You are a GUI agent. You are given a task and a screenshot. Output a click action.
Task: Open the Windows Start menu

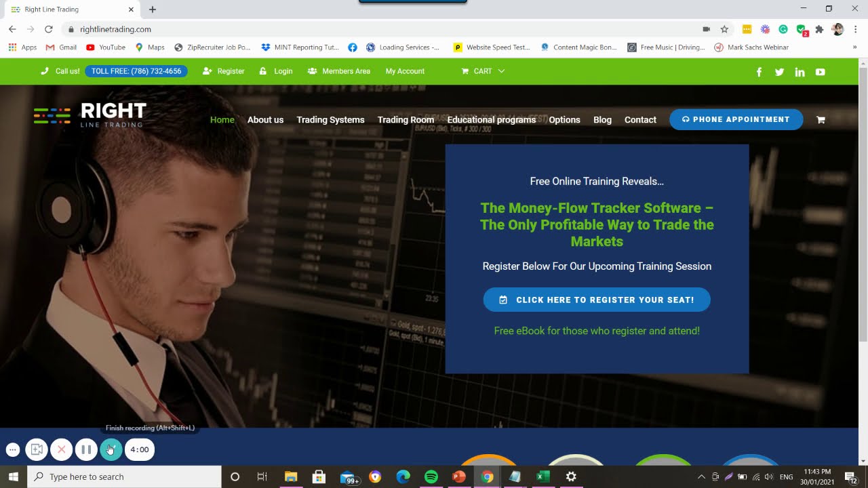click(x=14, y=476)
